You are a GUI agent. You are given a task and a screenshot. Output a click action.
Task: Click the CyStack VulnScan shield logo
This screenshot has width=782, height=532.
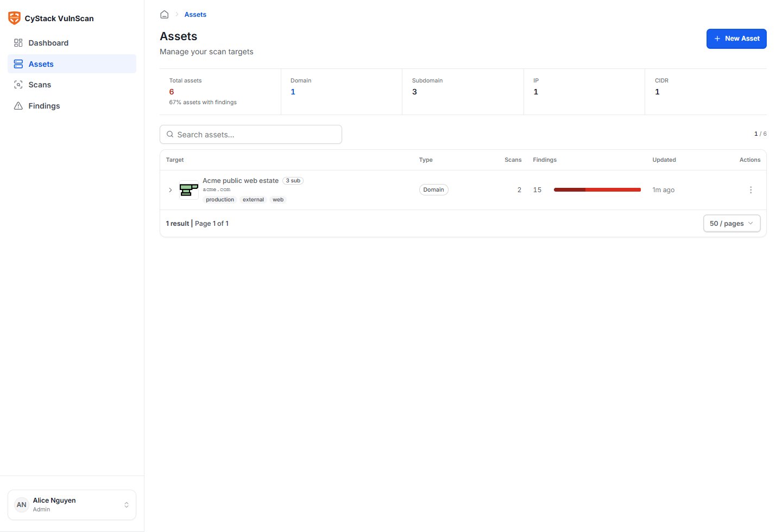[15, 18]
